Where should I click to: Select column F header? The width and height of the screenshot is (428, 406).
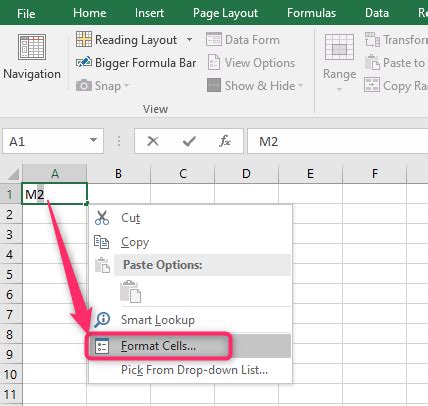[375, 174]
